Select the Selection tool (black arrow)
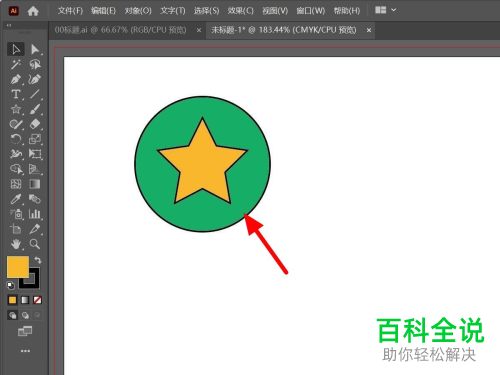Viewport: 500px width, 375px height. tap(16, 49)
